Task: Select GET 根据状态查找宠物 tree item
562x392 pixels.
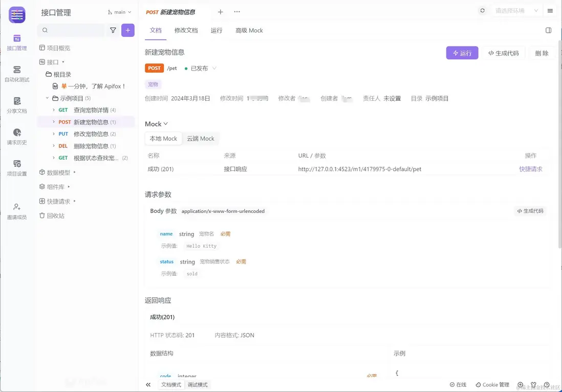Action: point(87,158)
